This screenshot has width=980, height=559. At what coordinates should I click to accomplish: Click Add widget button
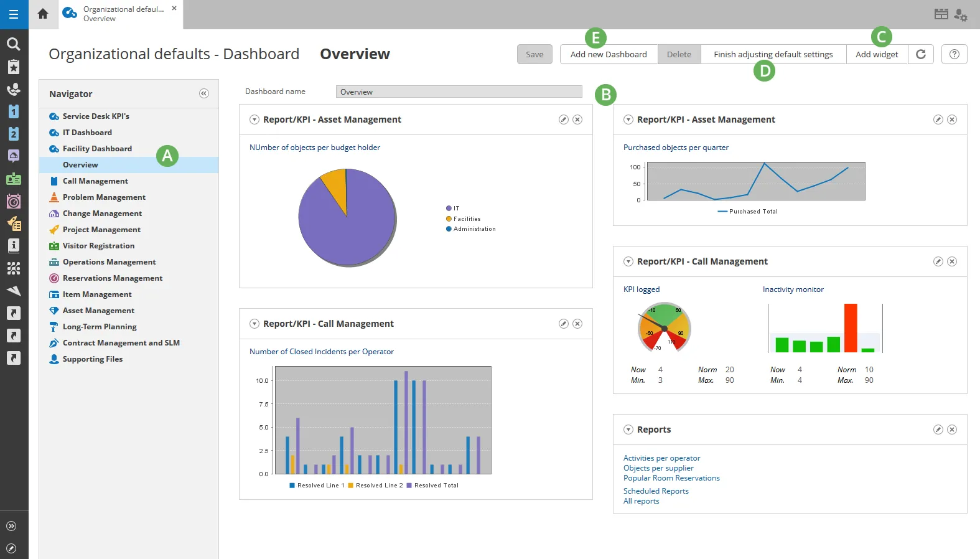coord(877,54)
